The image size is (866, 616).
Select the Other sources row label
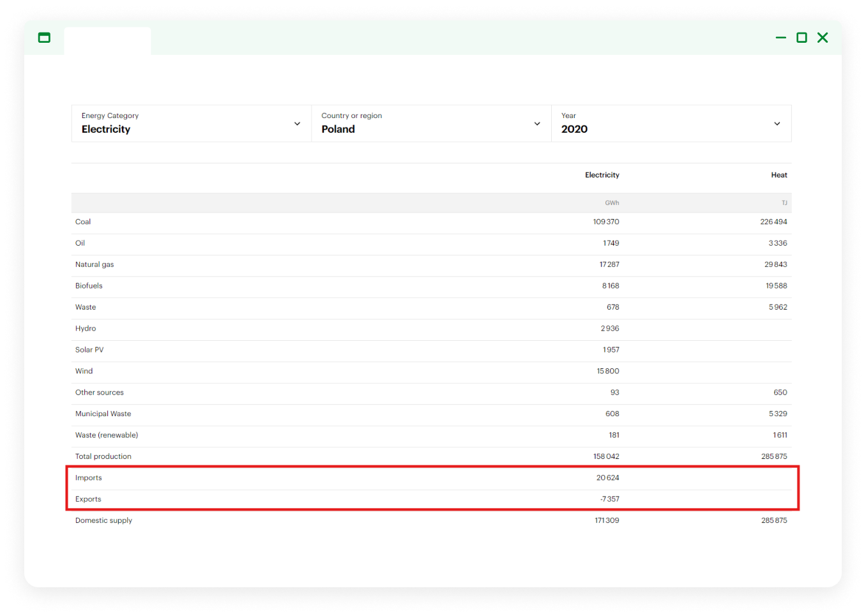[x=100, y=393]
